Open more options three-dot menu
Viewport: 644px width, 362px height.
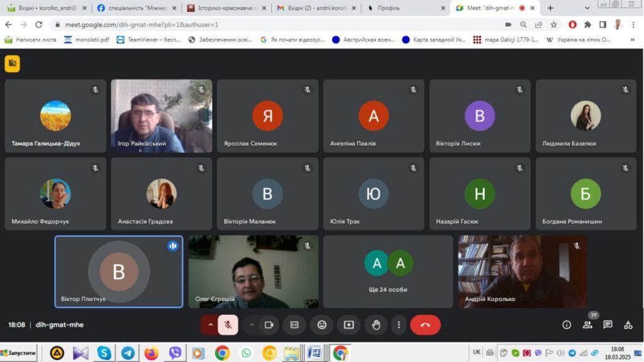pos(399,325)
